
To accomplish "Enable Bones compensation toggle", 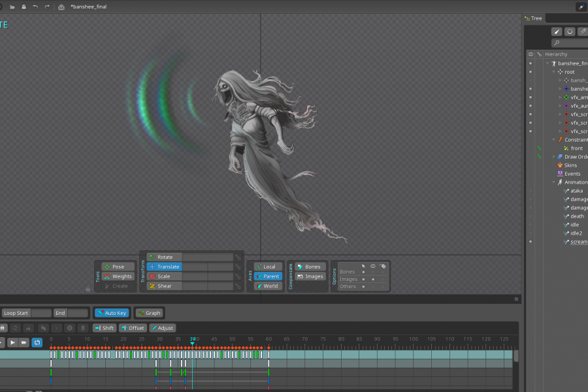I will [310, 267].
